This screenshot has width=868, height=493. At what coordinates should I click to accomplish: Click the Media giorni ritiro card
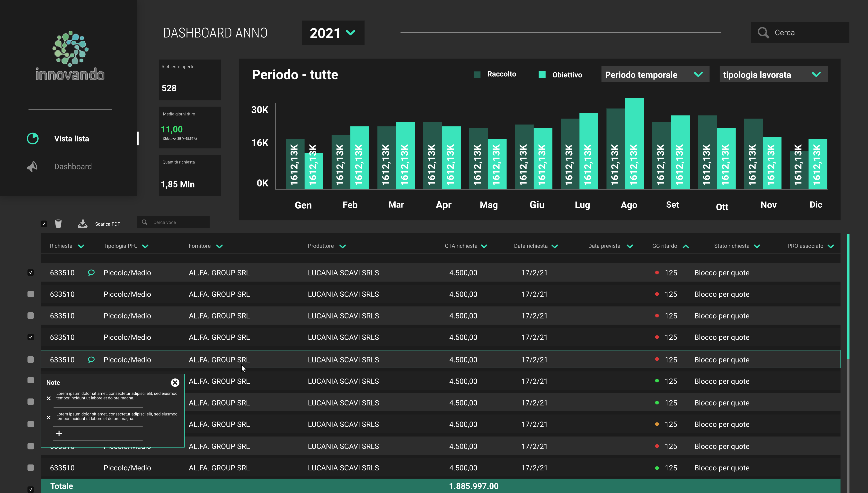point(190,127)
